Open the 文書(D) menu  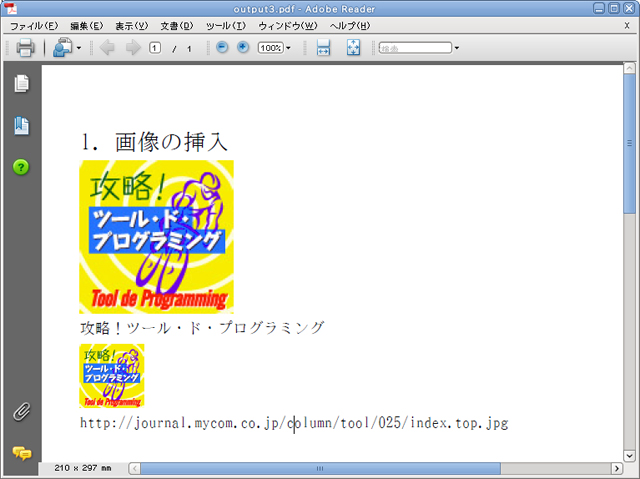tap(177, 26)
